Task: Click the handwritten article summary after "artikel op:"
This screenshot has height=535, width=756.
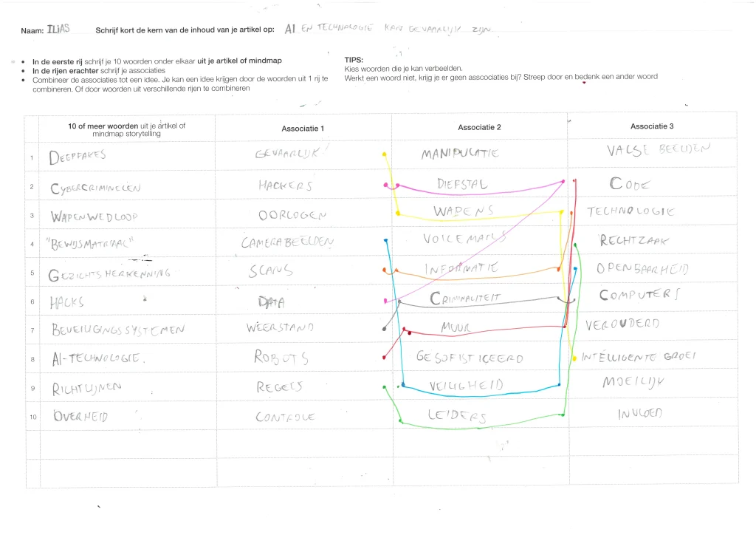Action: (387, 29)
